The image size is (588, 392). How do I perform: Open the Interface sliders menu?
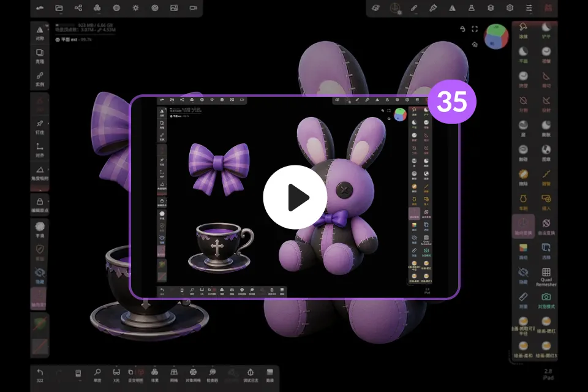(x=529, y=8)
